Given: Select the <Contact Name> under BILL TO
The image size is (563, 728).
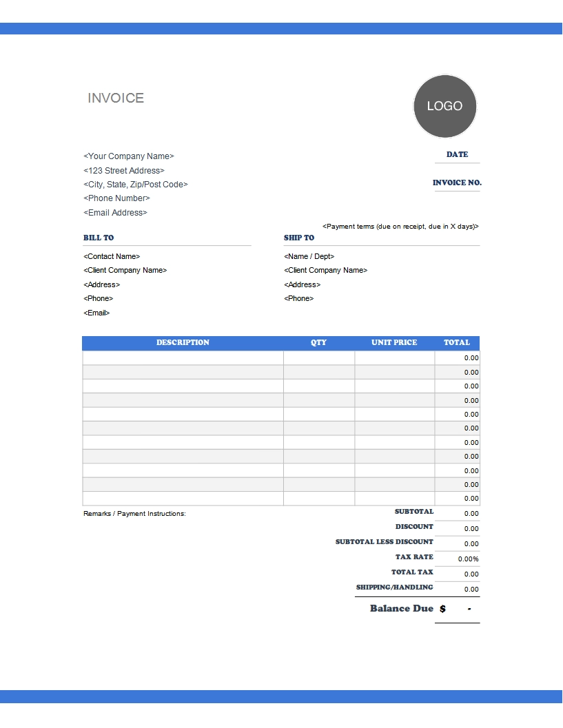Looking at the screenshot, I should coord(111,256).
